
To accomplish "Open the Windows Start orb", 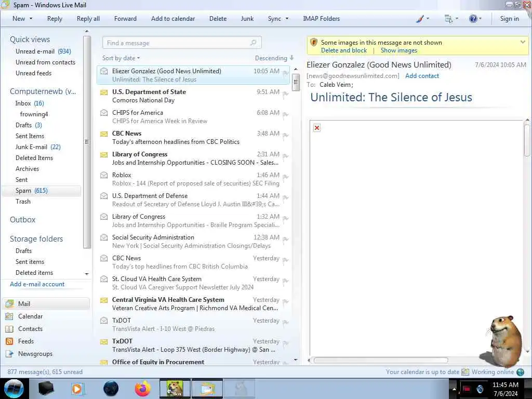I will coord(14,389).
